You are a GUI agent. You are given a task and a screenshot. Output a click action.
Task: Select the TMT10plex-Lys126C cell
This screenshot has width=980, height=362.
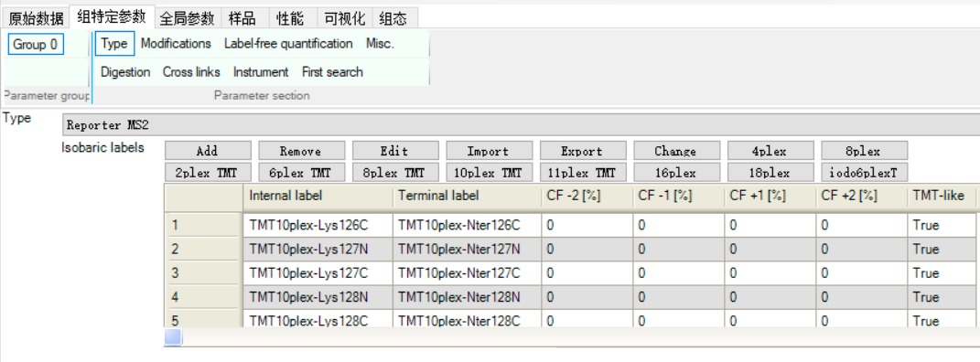318,225
